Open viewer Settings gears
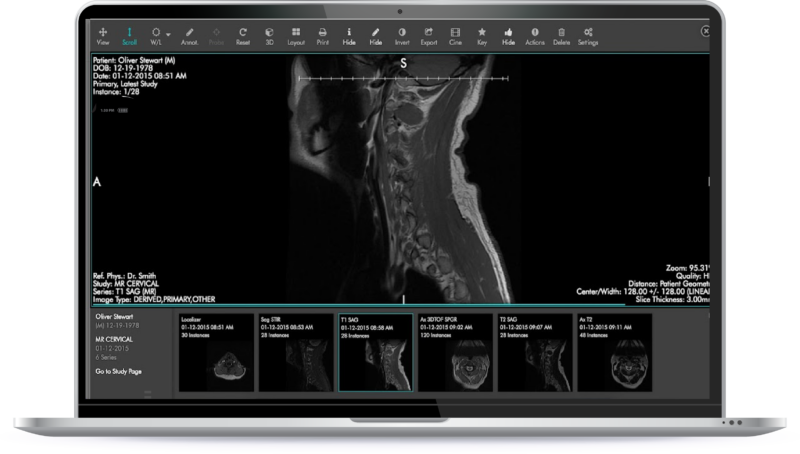Viewport: 800px width, 454px height. coord(588,36)
